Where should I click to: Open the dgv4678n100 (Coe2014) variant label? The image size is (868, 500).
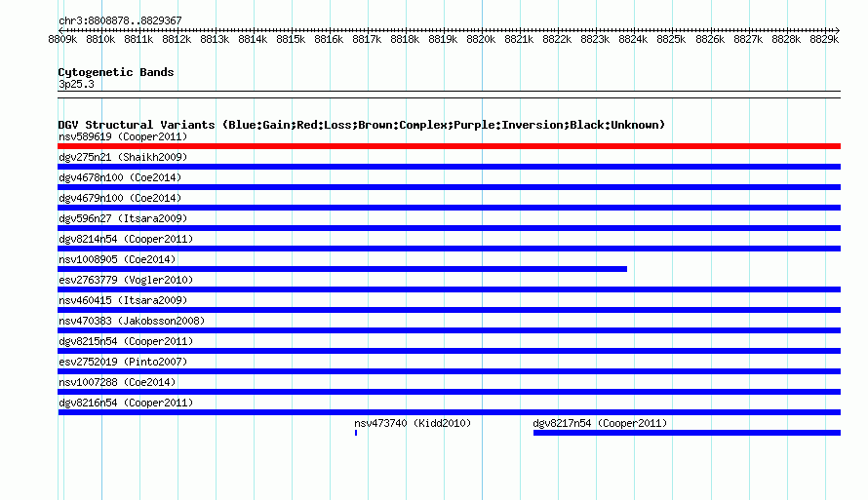(x=120, y=177)
